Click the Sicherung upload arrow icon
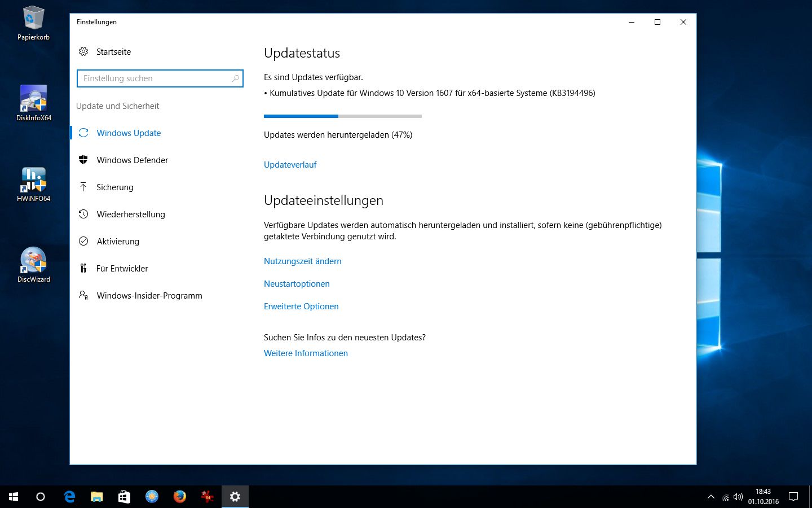 click(83, 187)
